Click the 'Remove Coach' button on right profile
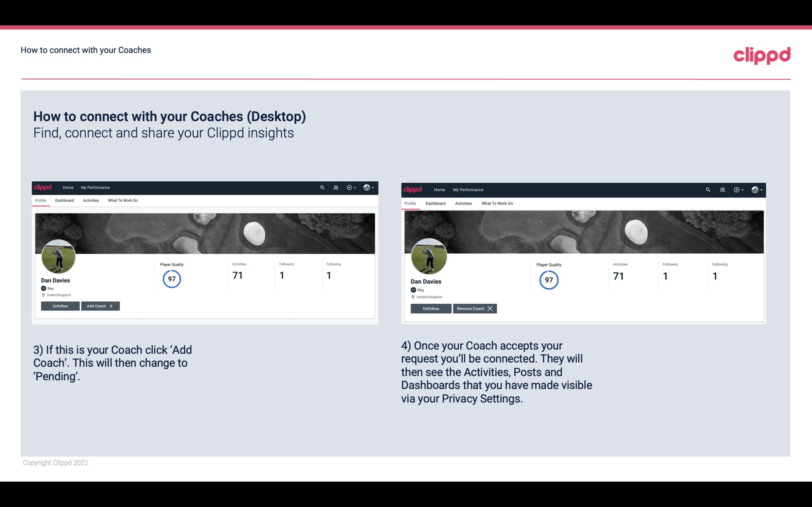Screen dimensions: 812x507 click(x=475, y=308)
